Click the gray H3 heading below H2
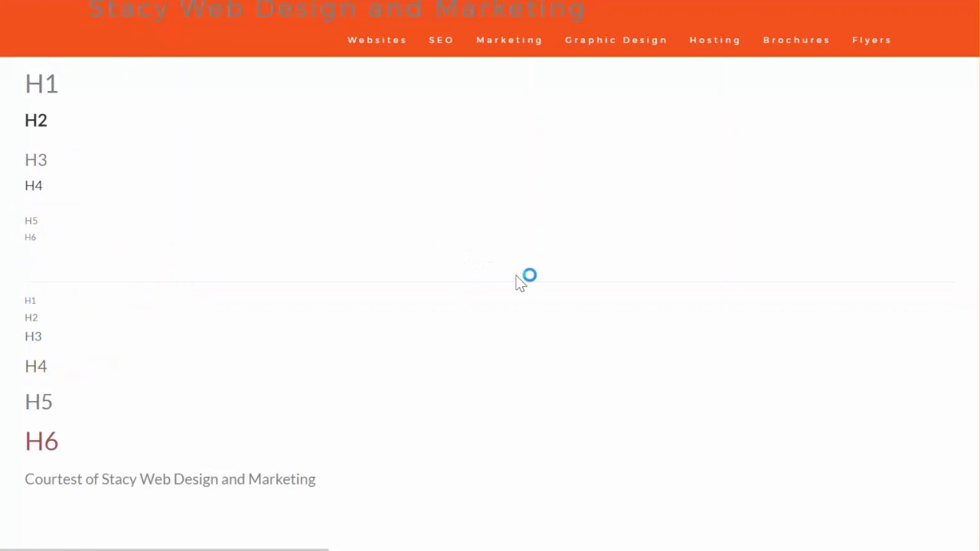Screen dimensions: 980x551 pos(36,160)
